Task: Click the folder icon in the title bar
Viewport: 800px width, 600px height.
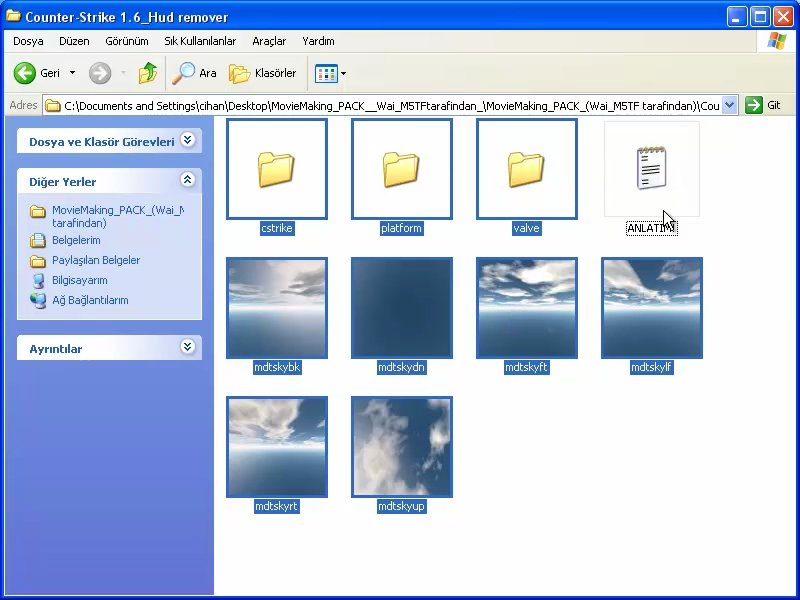Action: (x=13, y=16)
